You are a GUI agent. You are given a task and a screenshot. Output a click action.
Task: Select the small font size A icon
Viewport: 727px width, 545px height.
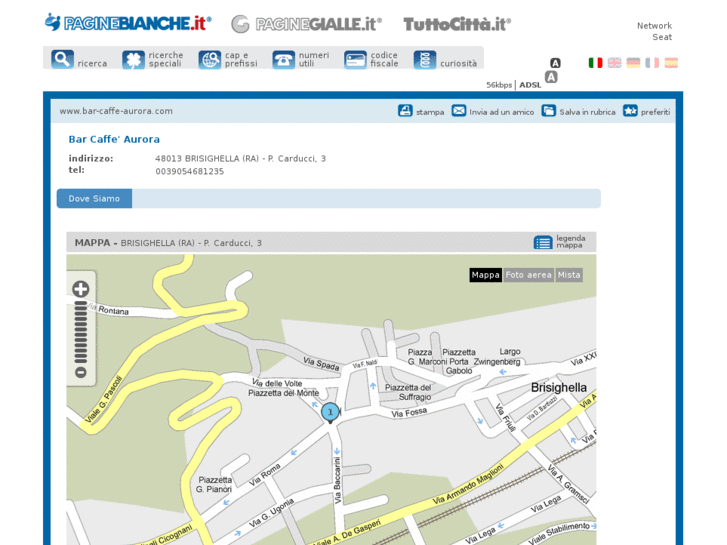(555, 63)
